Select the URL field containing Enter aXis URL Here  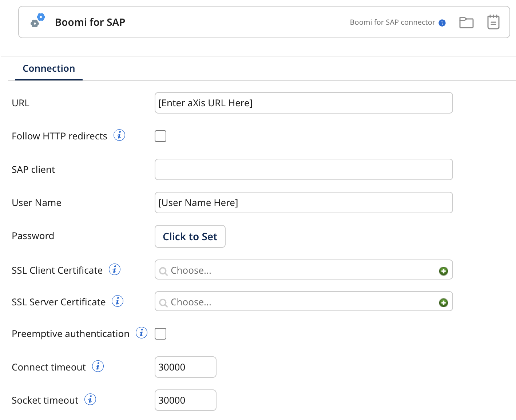(304, 103)
